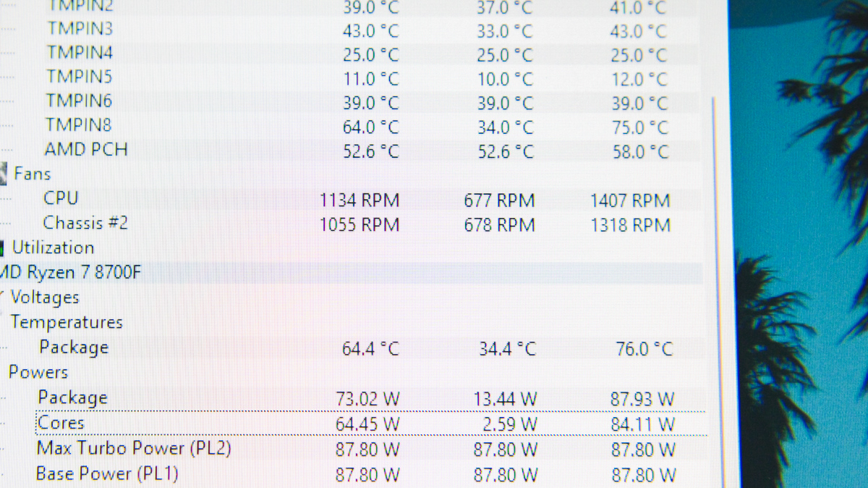
Task: Select the Chassis #2 fan row
Action: [x=351, y=224]
